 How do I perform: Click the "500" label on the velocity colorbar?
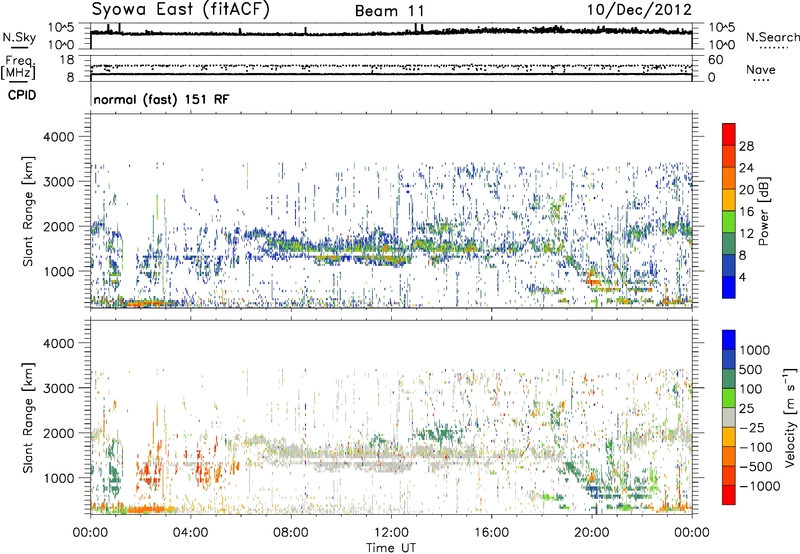pyautogui.click(x=751, y=370)
